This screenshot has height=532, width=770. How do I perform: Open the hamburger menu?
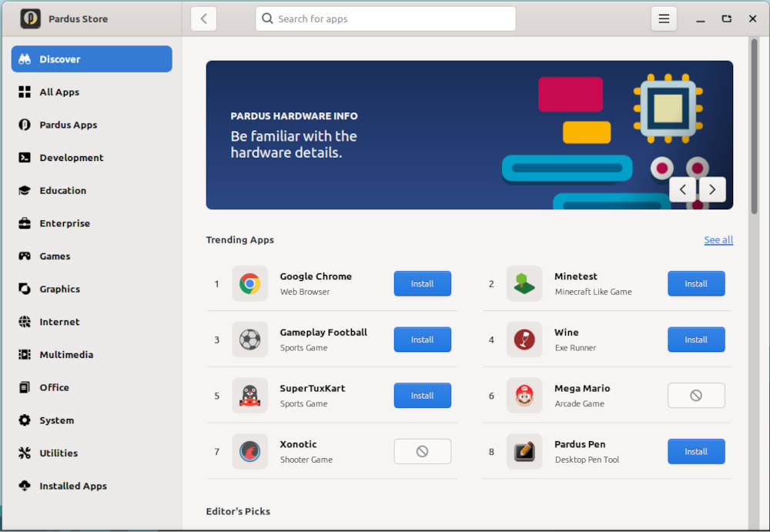pos(664,19)
